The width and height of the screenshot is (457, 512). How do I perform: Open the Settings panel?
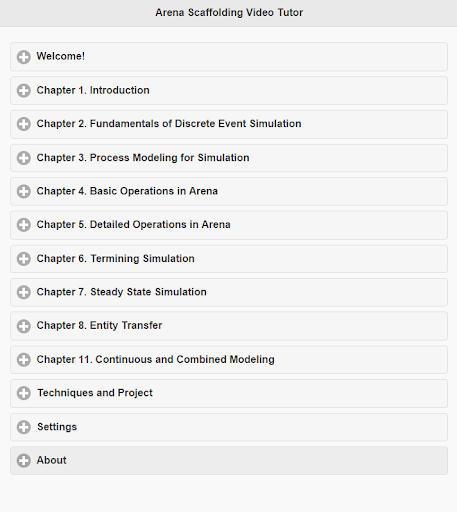pyautogui.click(x=229, y=427)
